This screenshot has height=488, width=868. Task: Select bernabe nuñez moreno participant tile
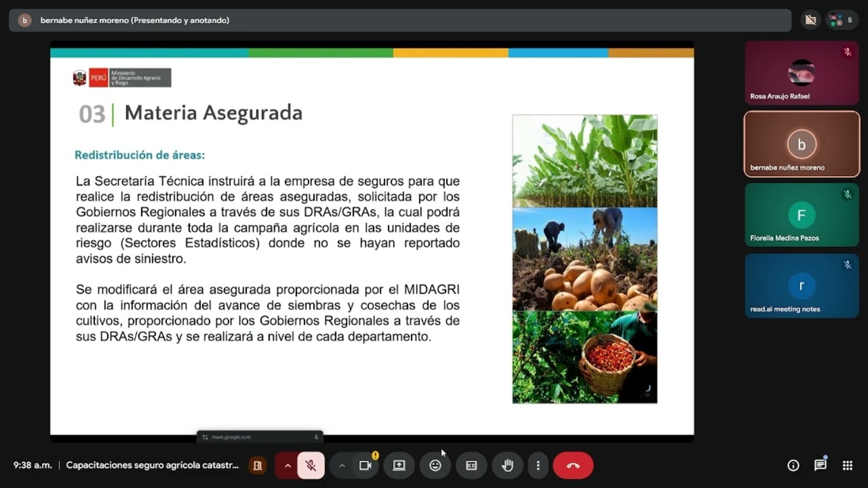[x=802, y=144]
